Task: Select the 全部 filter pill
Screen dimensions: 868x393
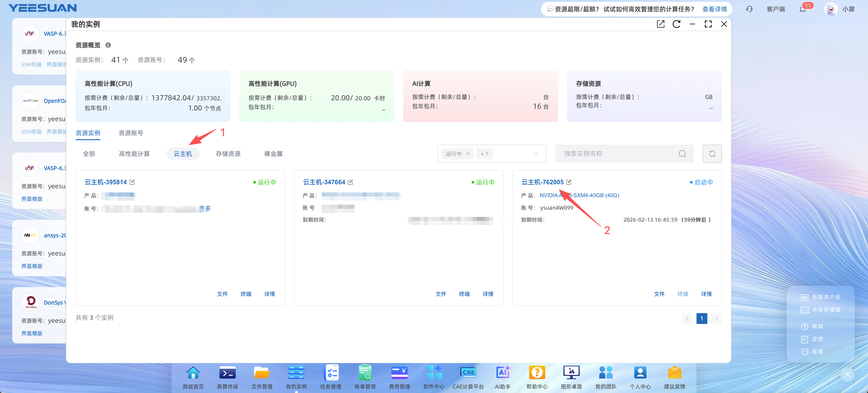Action: (89, 154)
